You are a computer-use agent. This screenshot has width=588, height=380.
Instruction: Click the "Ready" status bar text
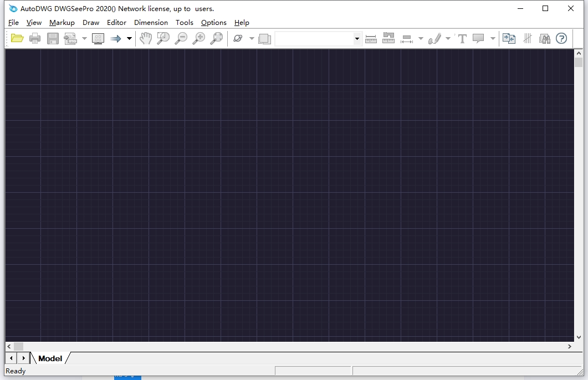click(x=16, y=371)
